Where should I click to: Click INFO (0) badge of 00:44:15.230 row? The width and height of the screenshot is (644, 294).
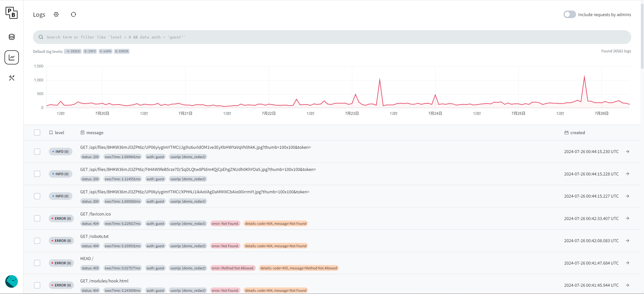tap(61, 152)
